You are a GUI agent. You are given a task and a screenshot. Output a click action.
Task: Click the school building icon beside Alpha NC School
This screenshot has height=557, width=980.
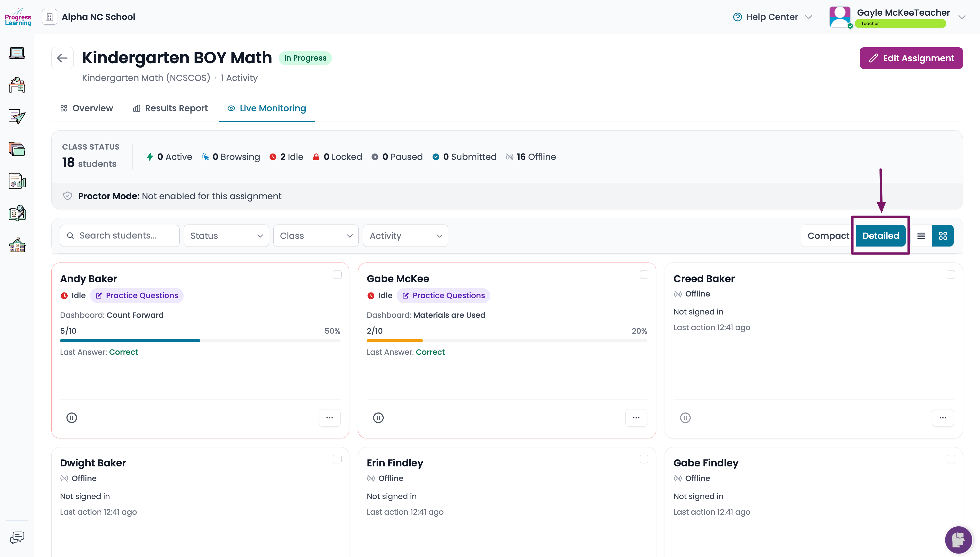pyautogui.click(x=49, y=17)
